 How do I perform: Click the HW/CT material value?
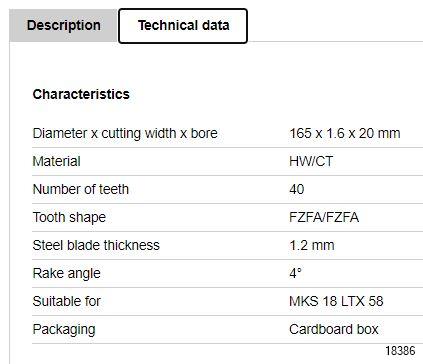point(311,162)
